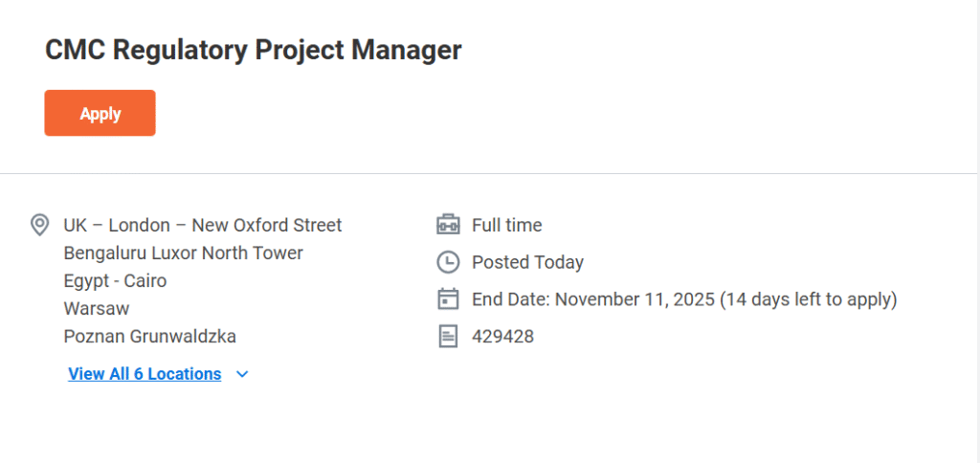Image resolution: width=980 pixels, height=463 pixels.
Task: Click the horizontal divider below Apply
Action: (490, 173)
